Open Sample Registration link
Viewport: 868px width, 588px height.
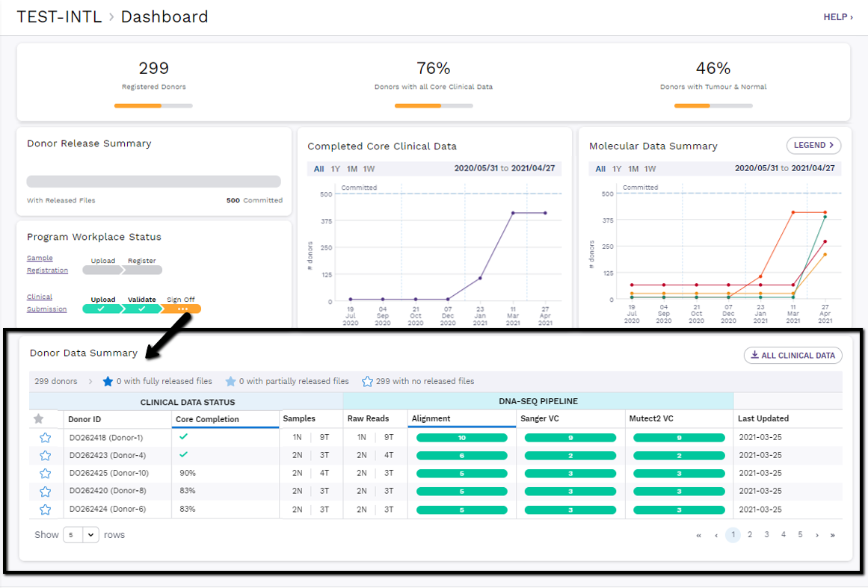(x=47, y=264)
